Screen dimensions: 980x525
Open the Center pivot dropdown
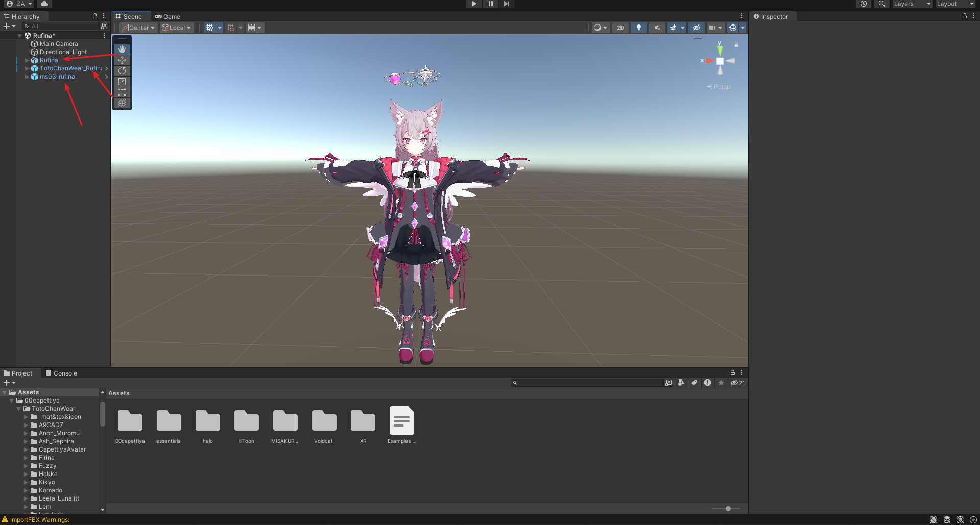[138, 28]
